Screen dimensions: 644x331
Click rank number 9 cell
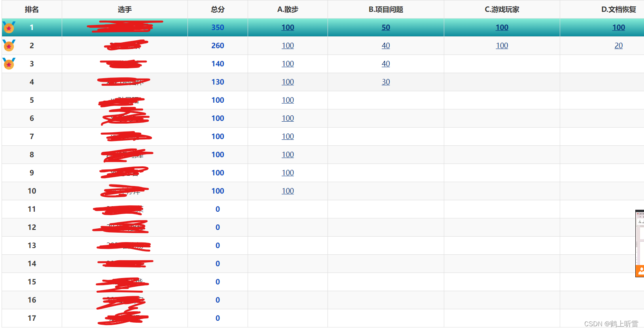point(32,173)
